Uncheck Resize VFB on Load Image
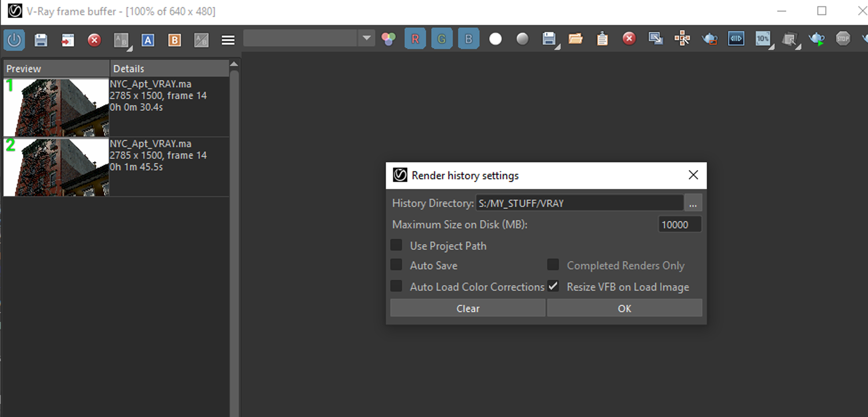868x417 pixels. 553,286
